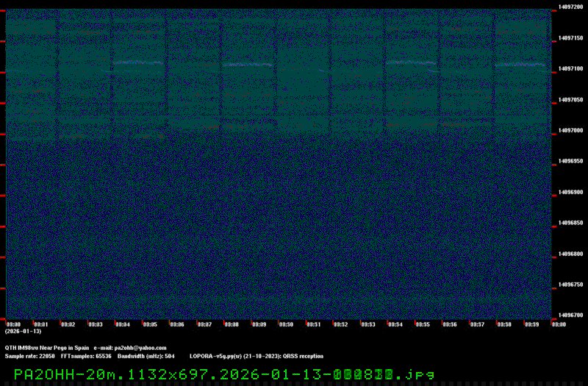Click the 14096750 frequency label
Viewport: 588px width, 386px height.
pos(570,285)
